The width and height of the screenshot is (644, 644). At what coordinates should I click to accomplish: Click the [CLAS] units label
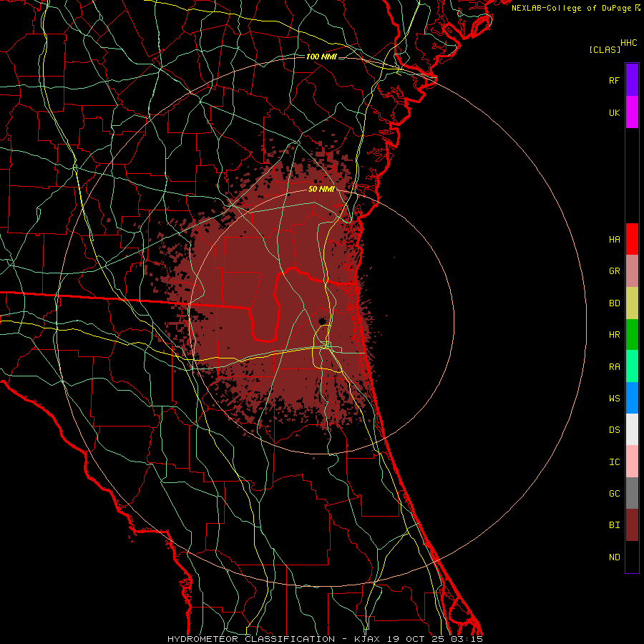click(605, 50)
